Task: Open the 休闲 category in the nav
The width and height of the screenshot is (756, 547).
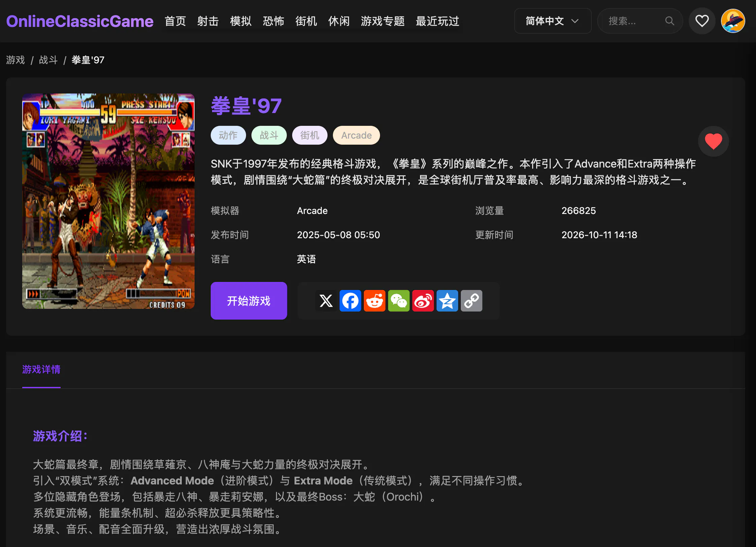Action: (339, 21)
